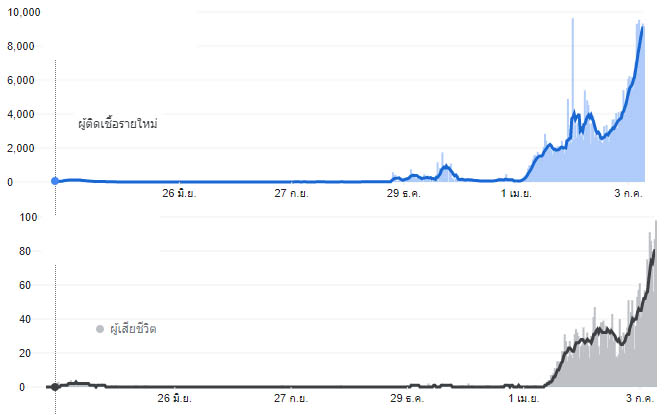Click the 4,000 y-axis label
The image size is (667, 415).
23,114
